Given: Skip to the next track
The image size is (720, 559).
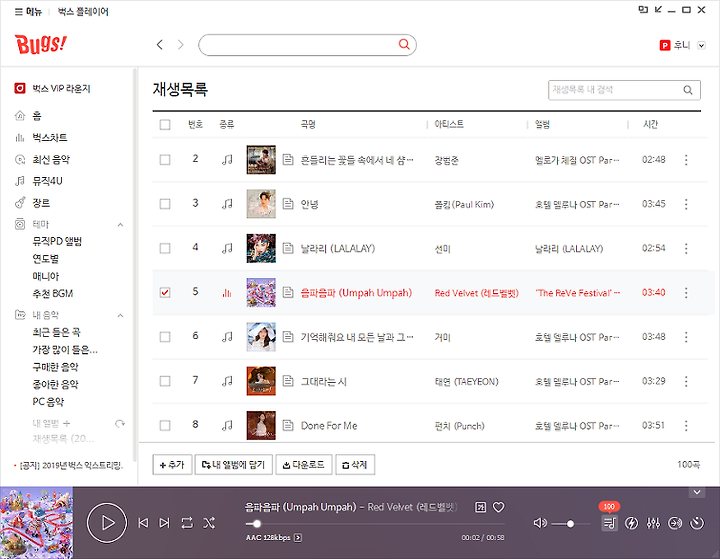Looking at the screenshot, I should (x=164, y=523).
